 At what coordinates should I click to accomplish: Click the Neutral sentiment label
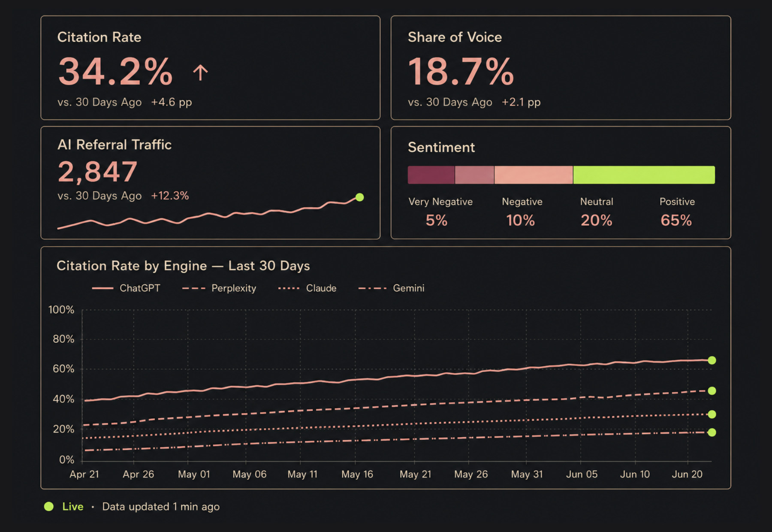pyautogui.click(x=597, y=202)
